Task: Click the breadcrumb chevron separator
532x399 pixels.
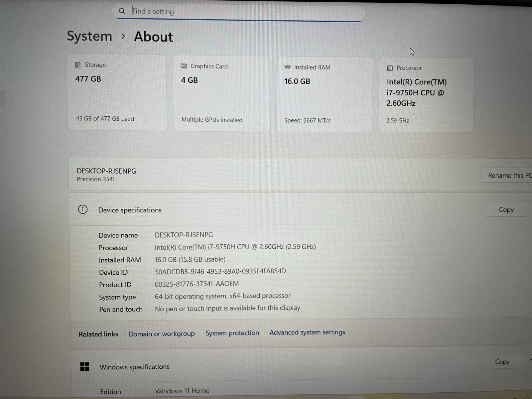Action: [123, 36]
